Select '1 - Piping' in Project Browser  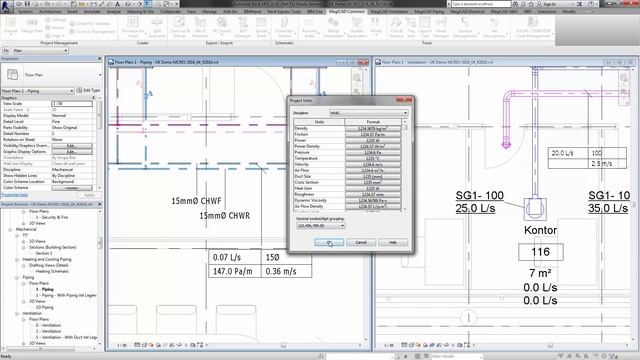pos(45,289)
